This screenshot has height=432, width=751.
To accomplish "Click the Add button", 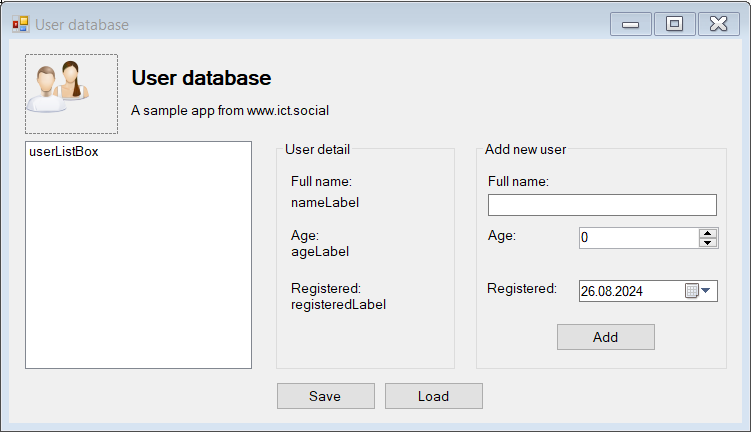I will pos(605,337).
